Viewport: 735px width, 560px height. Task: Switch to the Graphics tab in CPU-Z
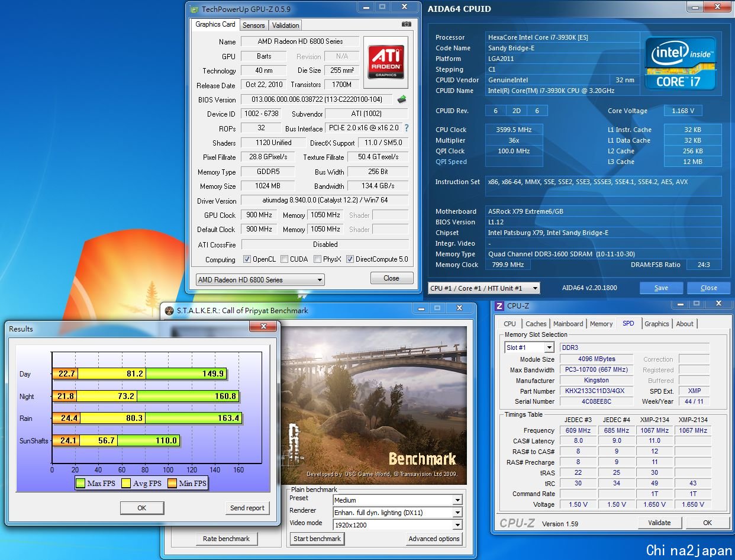tap(657, 324)
